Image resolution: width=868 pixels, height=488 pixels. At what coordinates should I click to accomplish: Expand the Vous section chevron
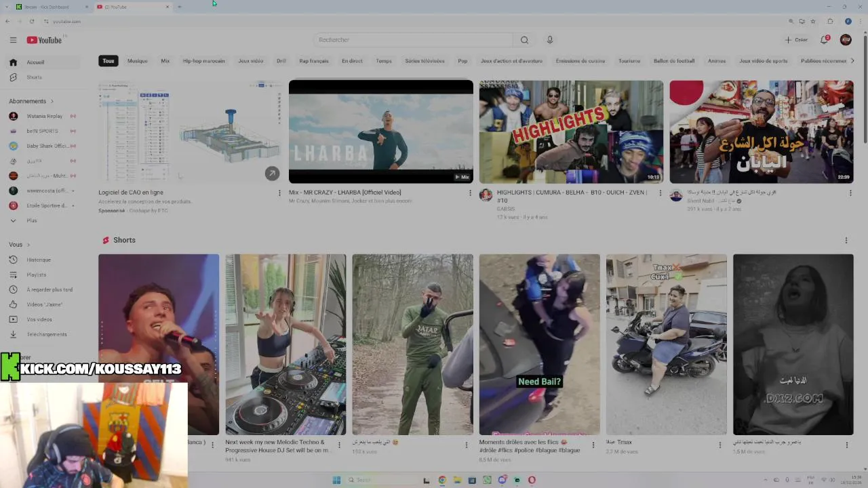point(28,245)
